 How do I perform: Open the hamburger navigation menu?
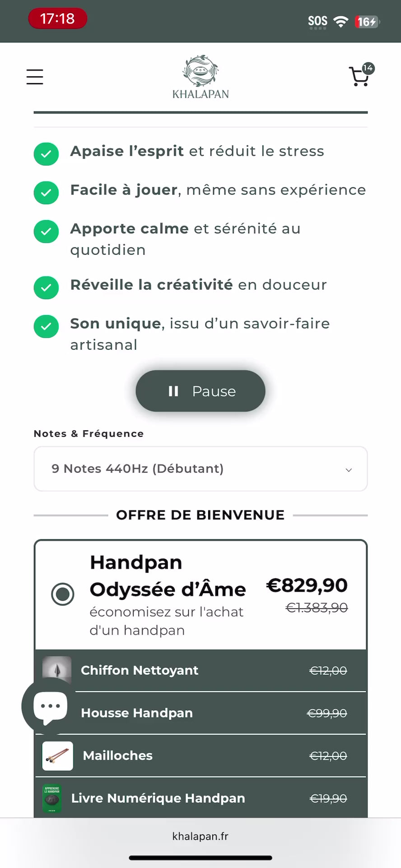coord(35,77)
